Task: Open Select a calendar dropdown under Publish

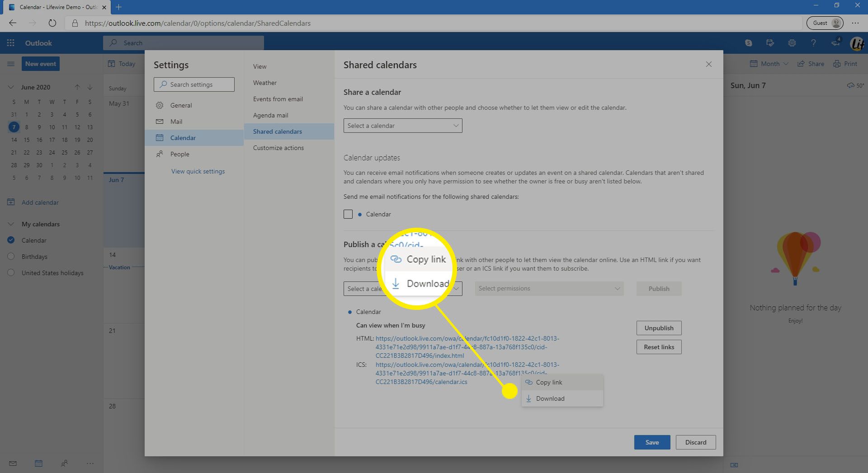Action: click(403, 289)
